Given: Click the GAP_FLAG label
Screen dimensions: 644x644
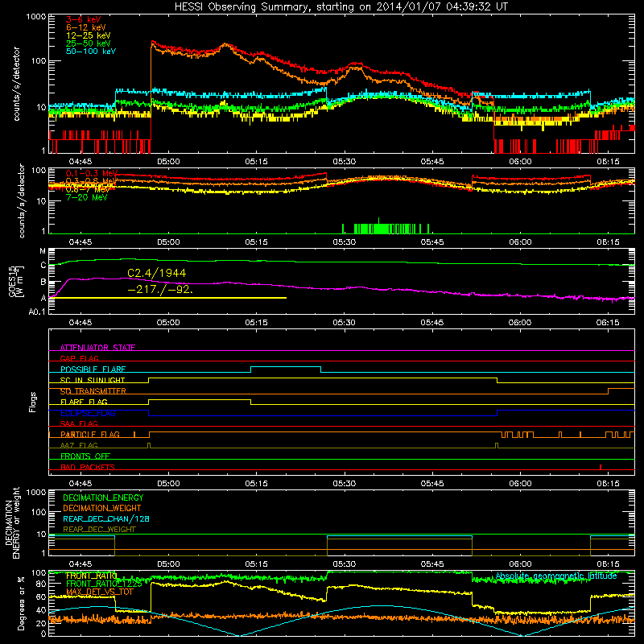Looking at the screenshot, I should (x=79, y=358).
